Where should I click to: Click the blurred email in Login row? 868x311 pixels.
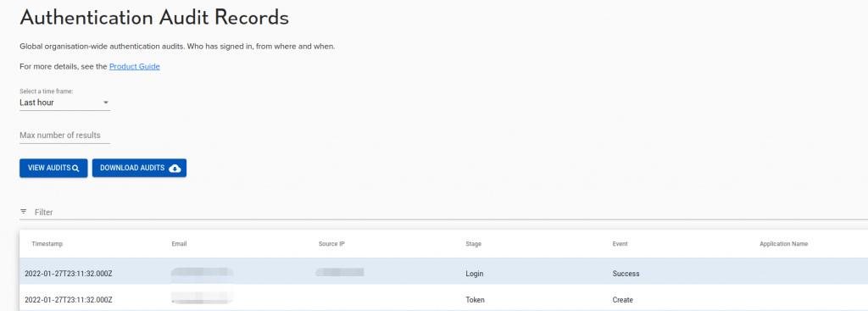(x=202, y=272)
